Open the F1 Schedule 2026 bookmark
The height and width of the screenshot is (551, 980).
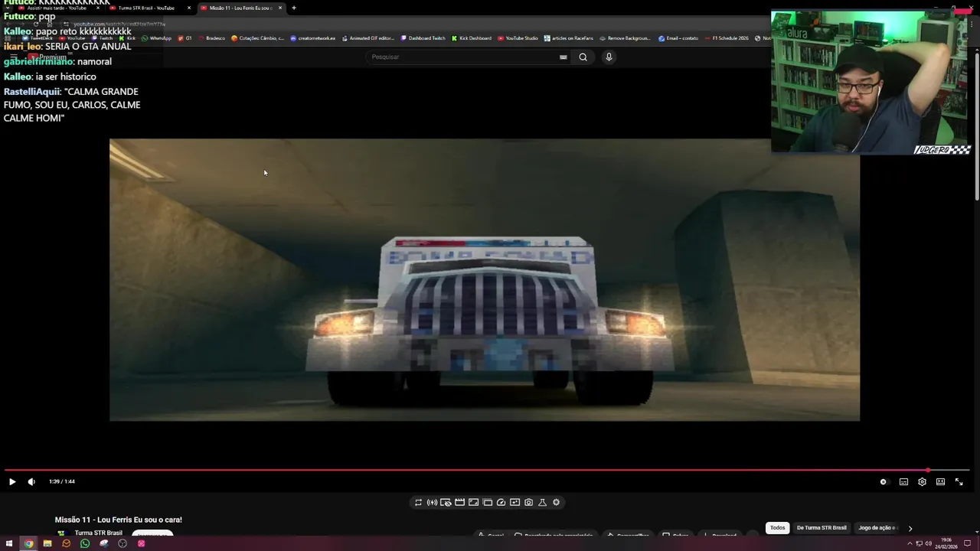tap(727, 38)
